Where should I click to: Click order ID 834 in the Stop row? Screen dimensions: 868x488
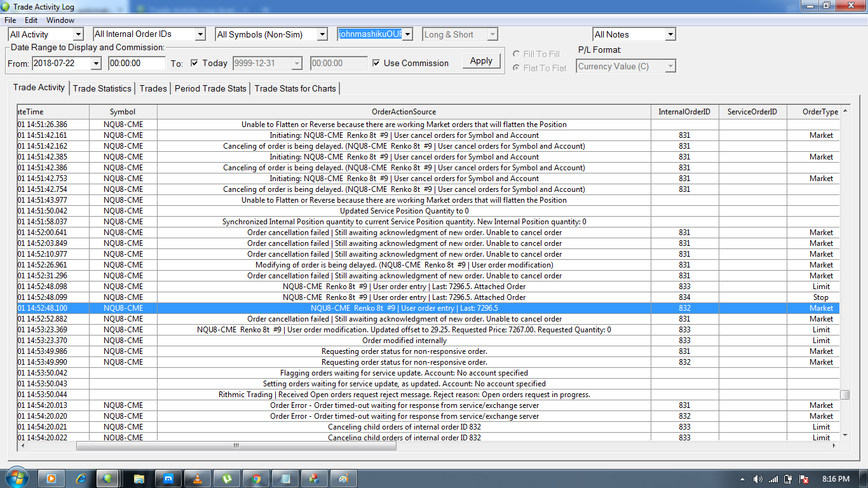(684, 297)
